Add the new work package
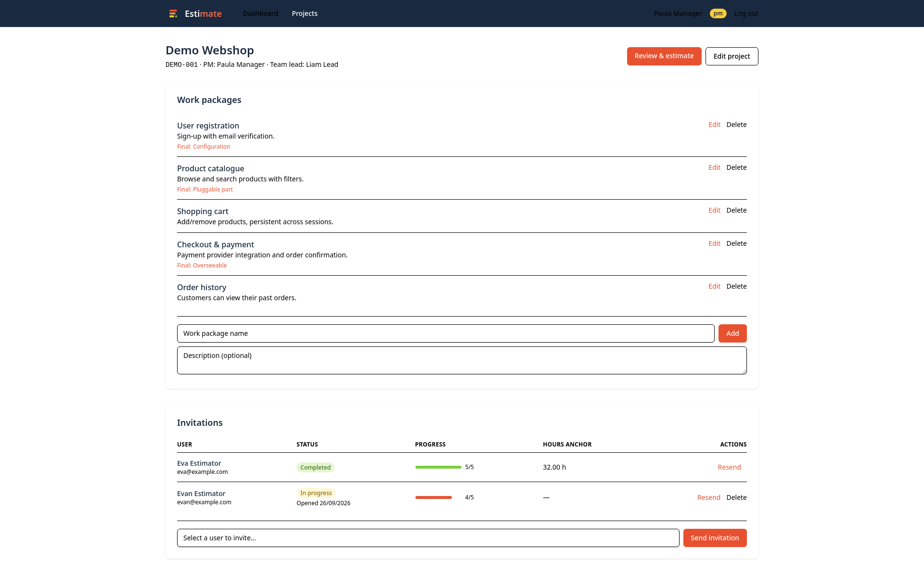This screenshot has height=574, width=924. (x=732, y=333)
